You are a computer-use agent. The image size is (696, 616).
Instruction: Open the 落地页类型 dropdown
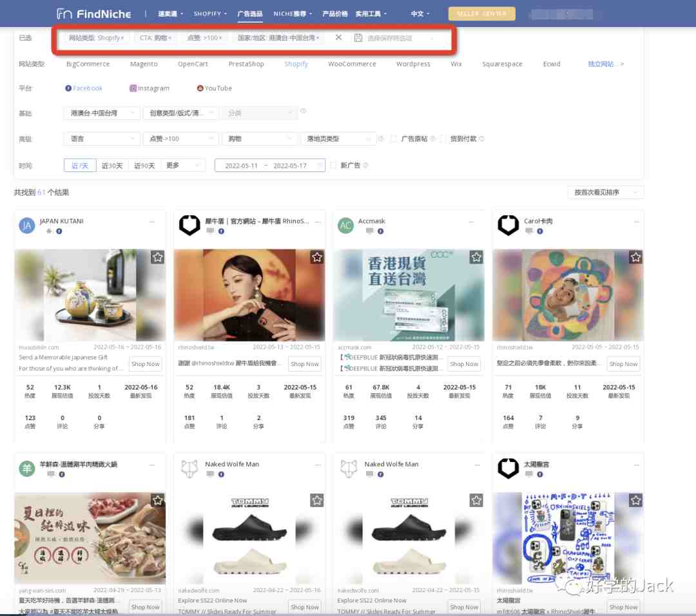(338, 139)
